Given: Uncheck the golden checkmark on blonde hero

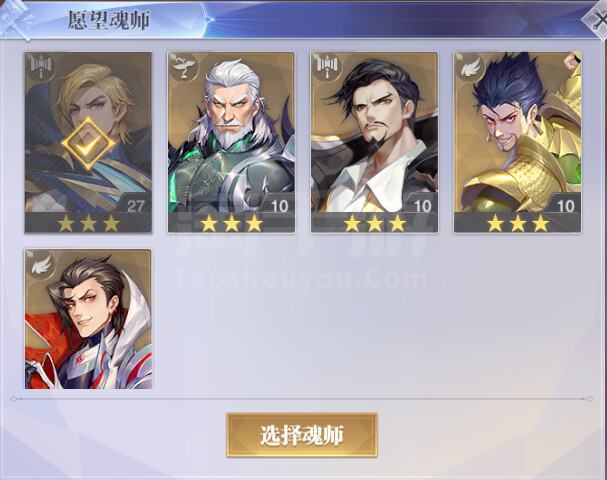Looking at the screenshot, I should tap(88, 144).
